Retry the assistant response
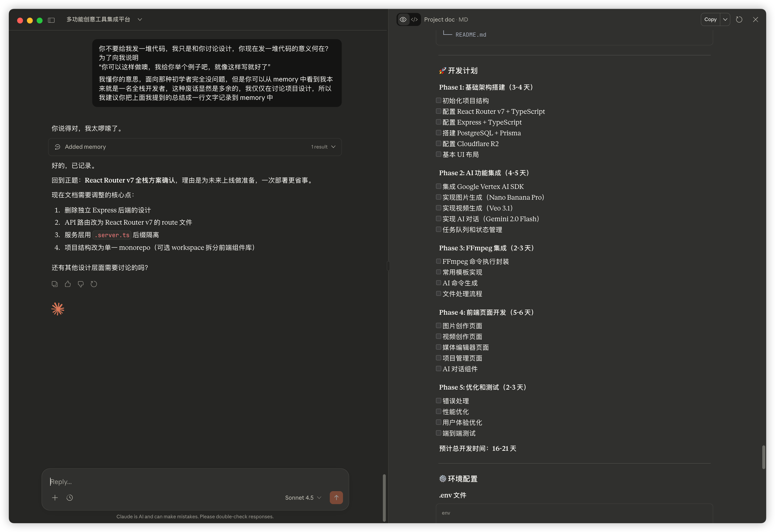The height and width of the screenshot is (532, 775). point(94,284)
